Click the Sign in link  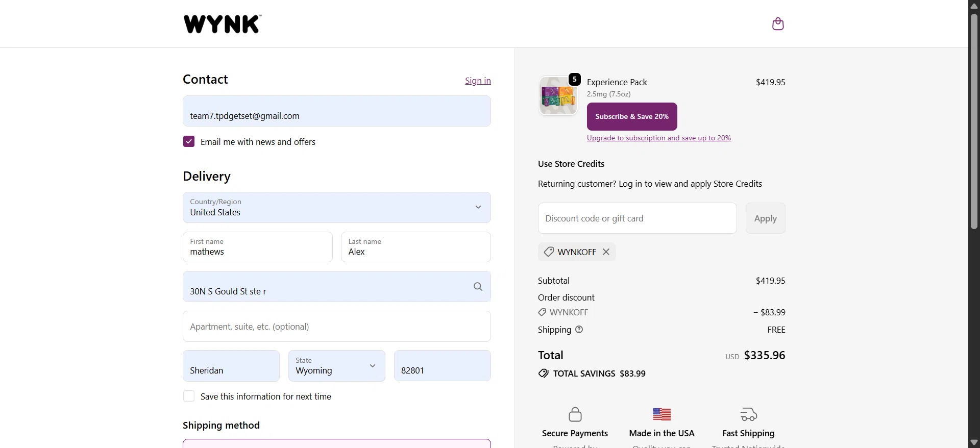tap(478, 81)
